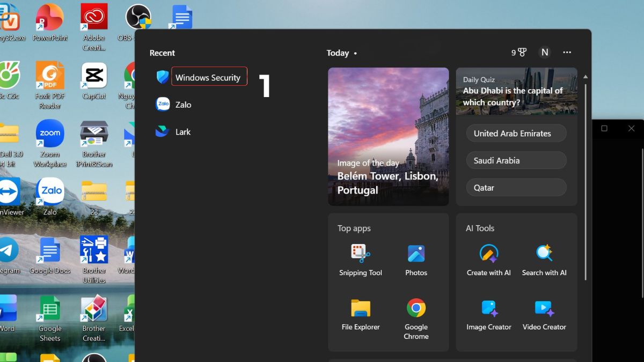The height and width of the screenshot is (362, 644).
Task: Open Image Creator tool
Action: point(488,314)
